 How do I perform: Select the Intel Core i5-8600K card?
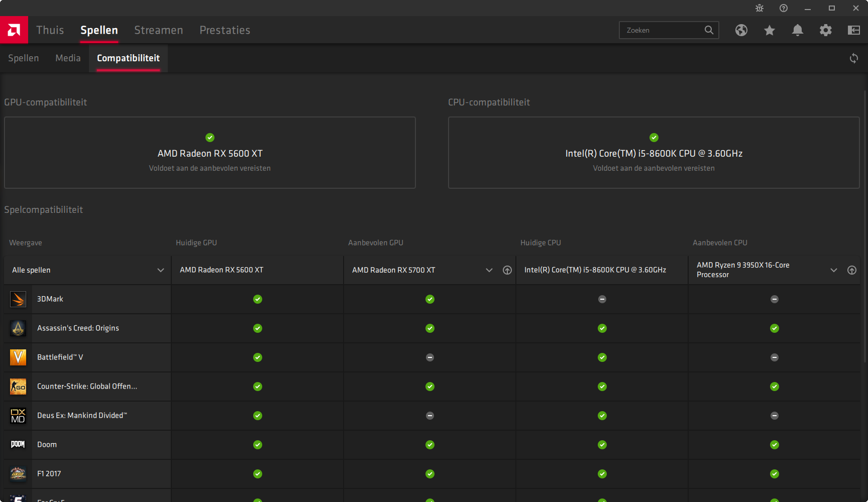click(x=654, y=153)
